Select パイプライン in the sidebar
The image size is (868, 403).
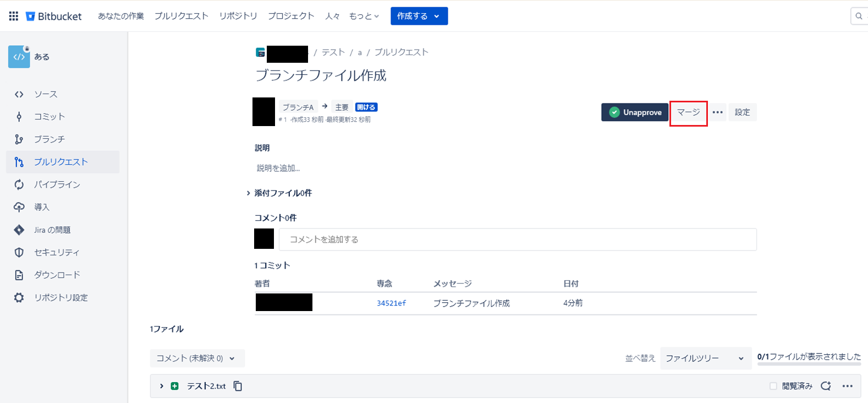click(x=63, y=184)
